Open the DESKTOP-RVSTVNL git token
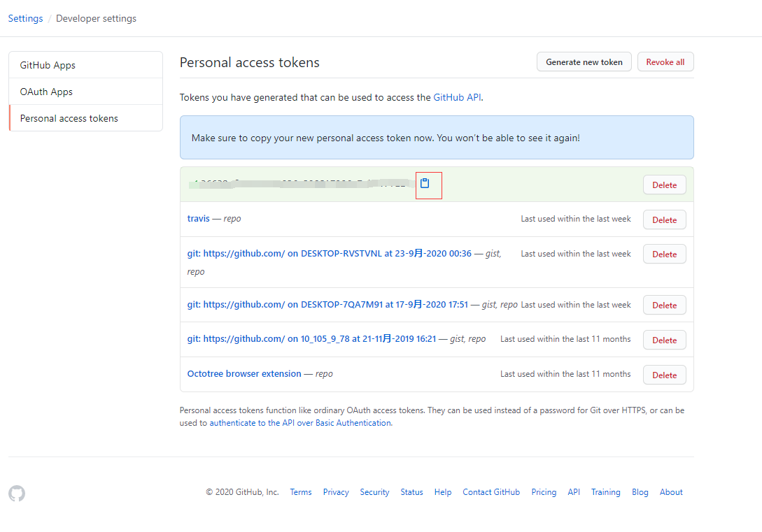Image resolution: width=762 pixels, height=532 pixels. point(330,253)
